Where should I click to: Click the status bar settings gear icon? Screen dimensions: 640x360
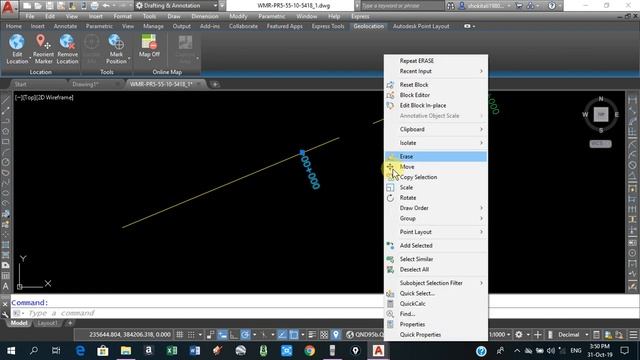[519, 335]
